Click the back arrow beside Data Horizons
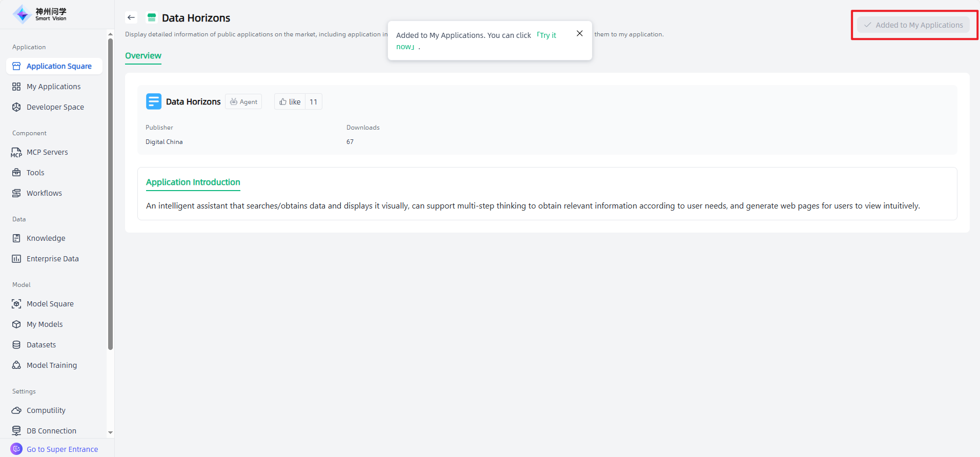This screenshot has width=980, height=457. point(131,17)
